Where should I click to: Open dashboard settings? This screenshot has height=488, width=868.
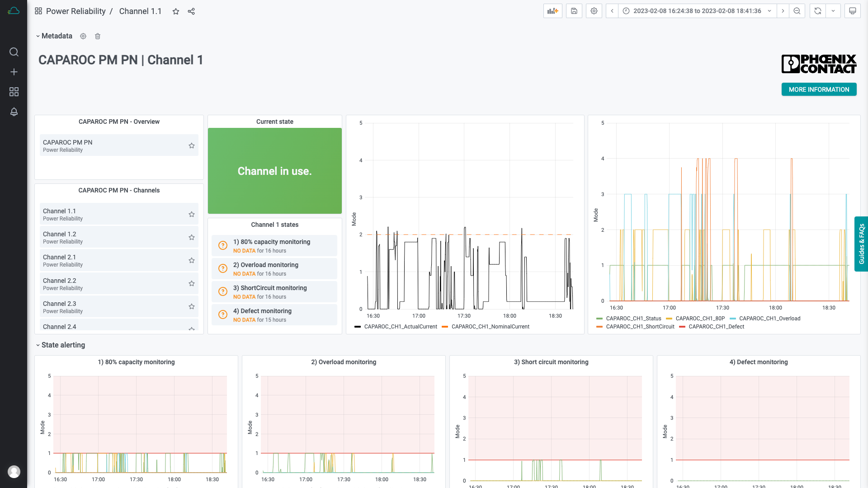pos(594,11)
